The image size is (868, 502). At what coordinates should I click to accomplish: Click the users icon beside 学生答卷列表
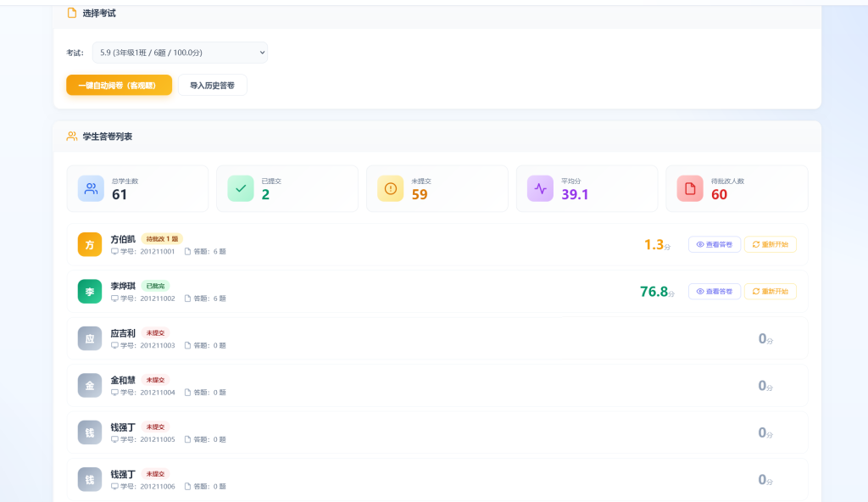tap(72, 137)
